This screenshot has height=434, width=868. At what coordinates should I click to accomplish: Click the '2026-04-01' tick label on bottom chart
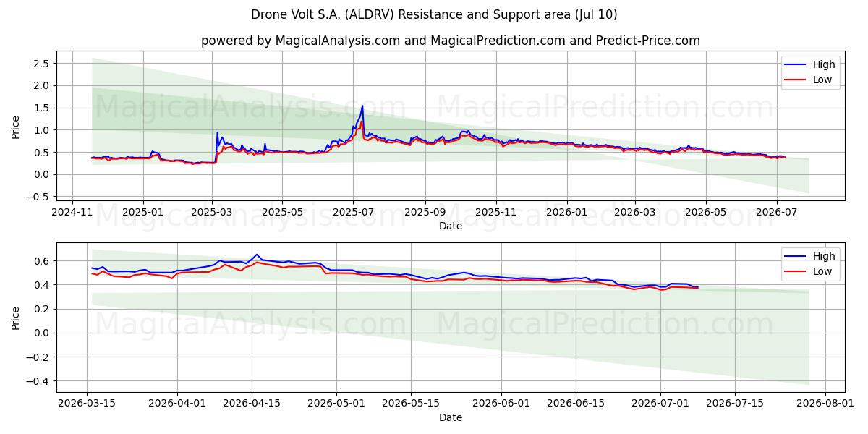pos(177,404)
